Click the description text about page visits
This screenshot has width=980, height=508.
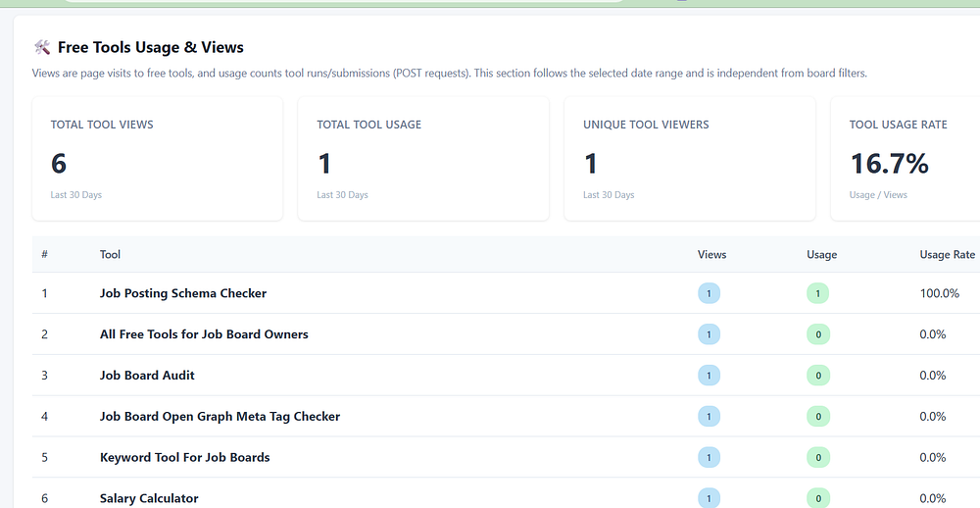[450, 74]
